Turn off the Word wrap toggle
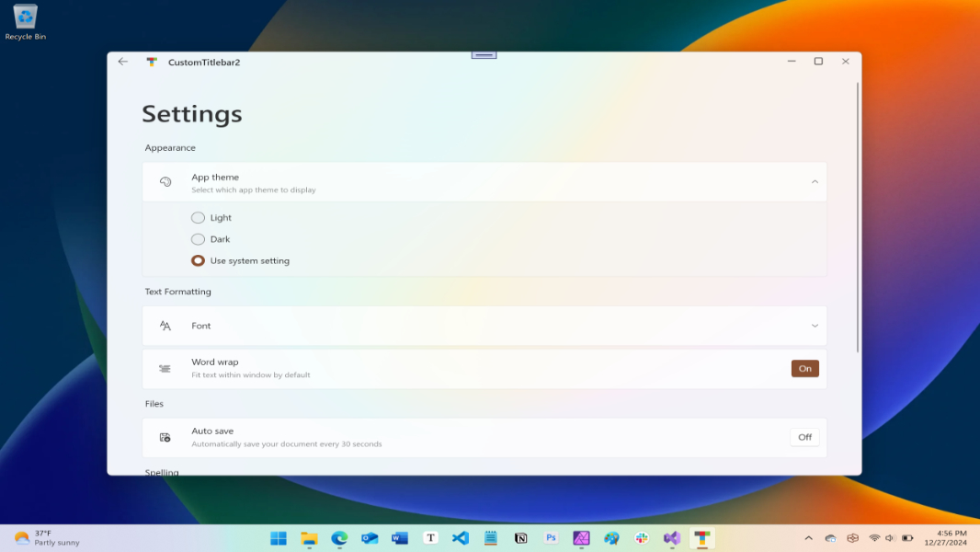Screen dimensions: 980x552 (804, 368)
